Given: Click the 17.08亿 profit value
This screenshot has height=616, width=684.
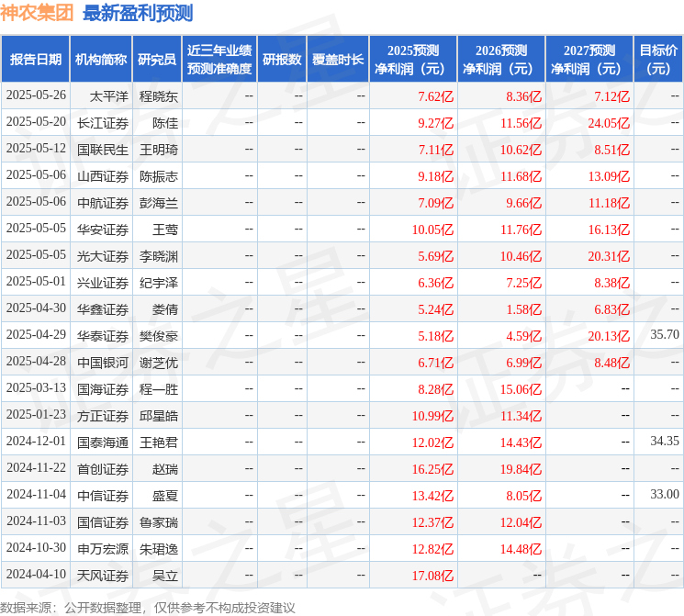Looking at the screenshot, I should point(432,576).
